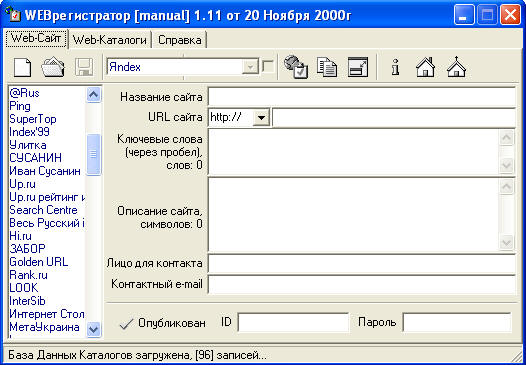This screenshot has height=365, width=526.
Task: Switch to the Web-Сайт tab
Action: [36, 39]
